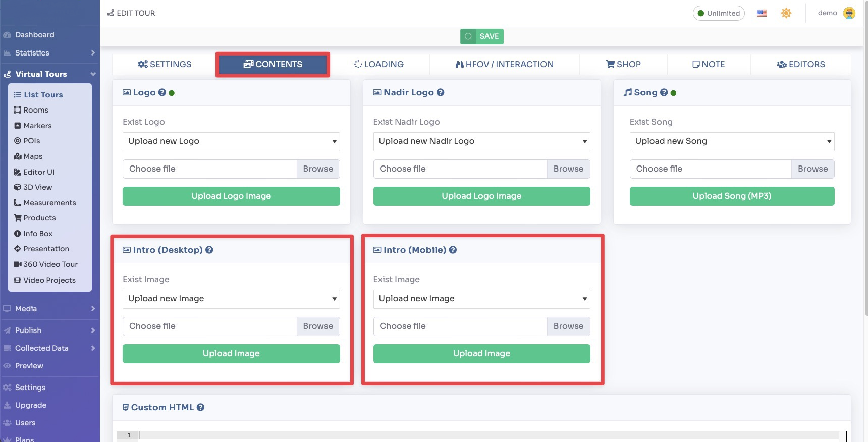Click Upload Logo Image under Nadir Logo
868x442 pixels.
[481, 196]
